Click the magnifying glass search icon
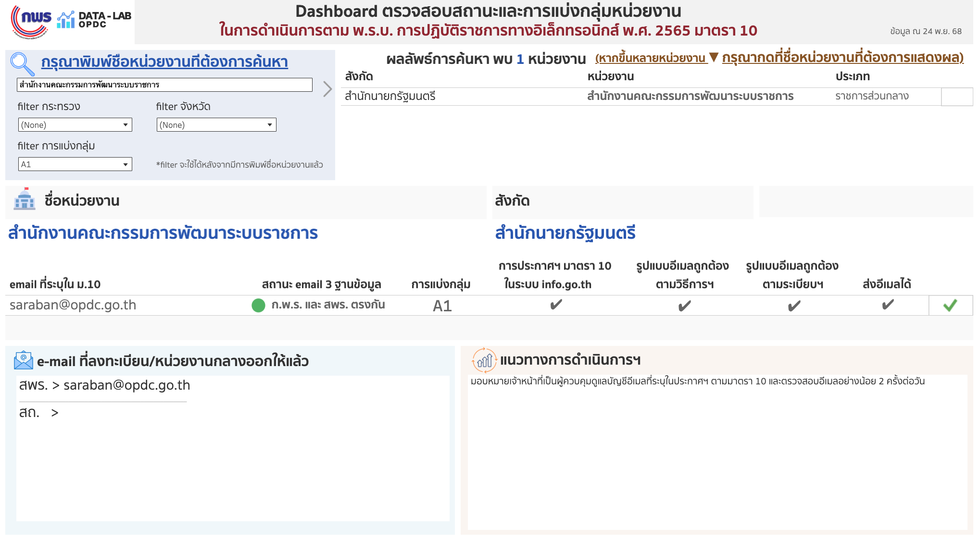 [x=22, y=63]
